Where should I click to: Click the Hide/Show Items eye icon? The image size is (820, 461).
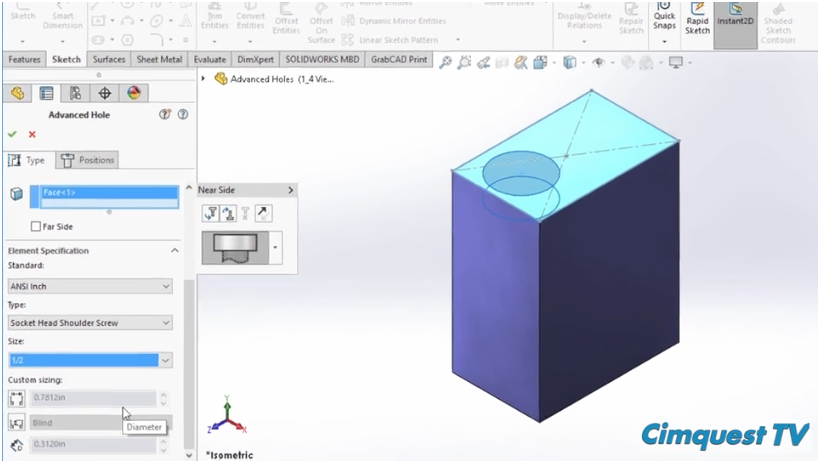[x=598, y=63]
